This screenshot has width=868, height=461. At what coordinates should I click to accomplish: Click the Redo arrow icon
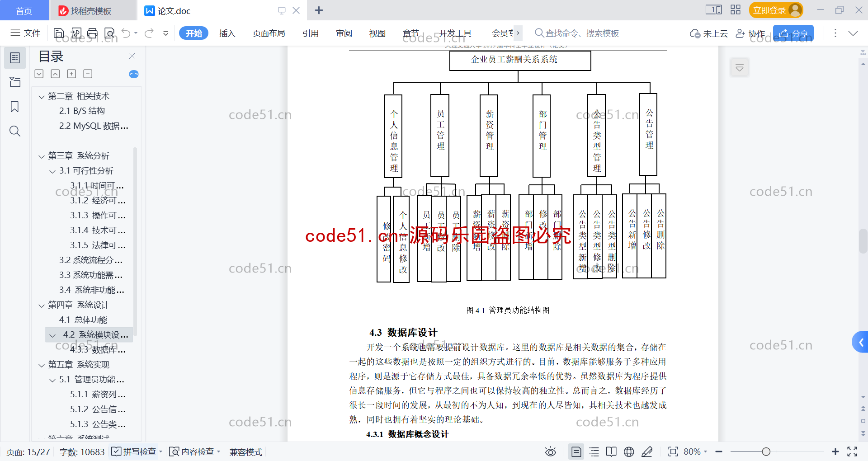[x=149, y=33]
